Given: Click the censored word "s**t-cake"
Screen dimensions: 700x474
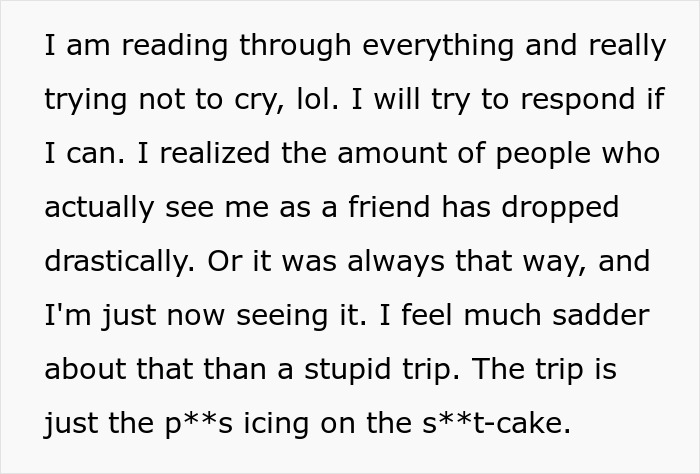Looking at the screenshot, I should [x=492, y=424].
